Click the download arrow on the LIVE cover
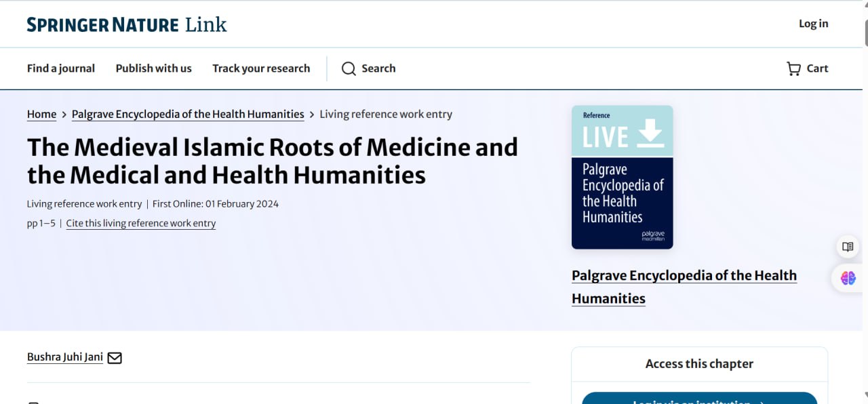The height and width of the screenshot is (404, 868). click(650, 133)
